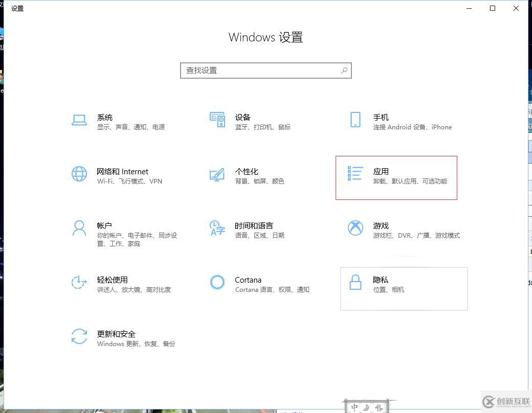The height and width of the screenshot is (413, 532).
Task: Click Windows 更新、恢复、备份 description
Action: pos(136,344)
